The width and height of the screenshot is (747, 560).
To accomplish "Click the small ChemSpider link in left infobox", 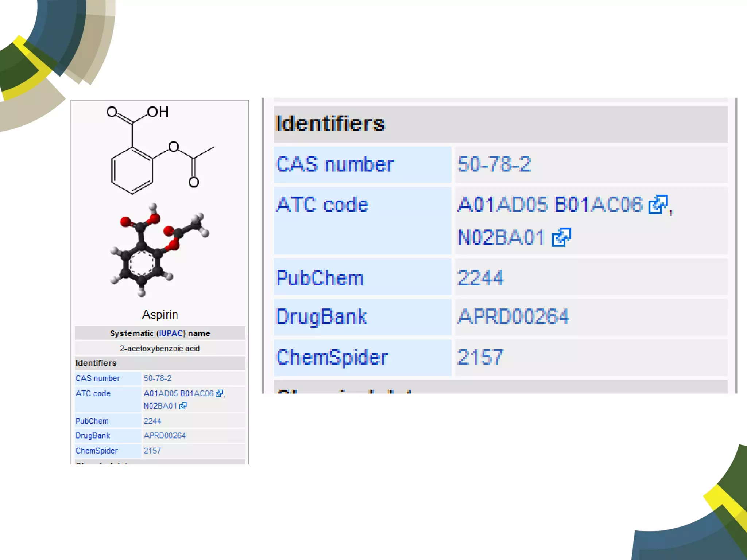I will 97,451.
